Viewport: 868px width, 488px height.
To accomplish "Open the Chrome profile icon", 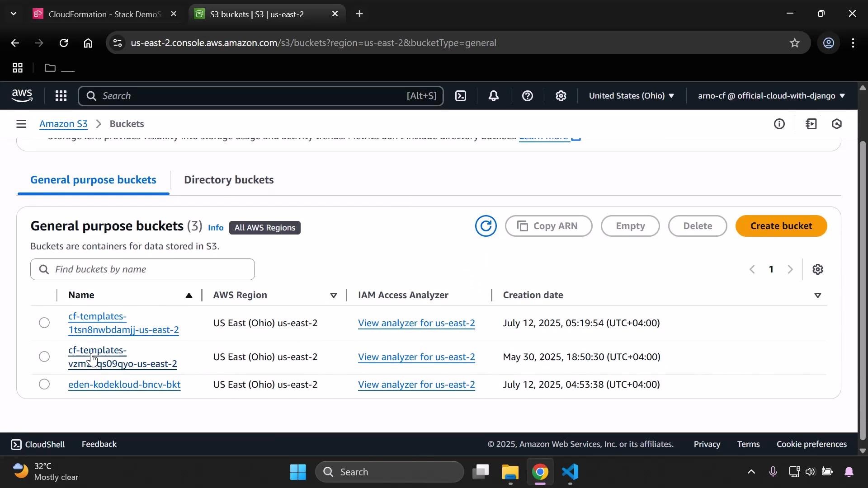I will (829, 43).
